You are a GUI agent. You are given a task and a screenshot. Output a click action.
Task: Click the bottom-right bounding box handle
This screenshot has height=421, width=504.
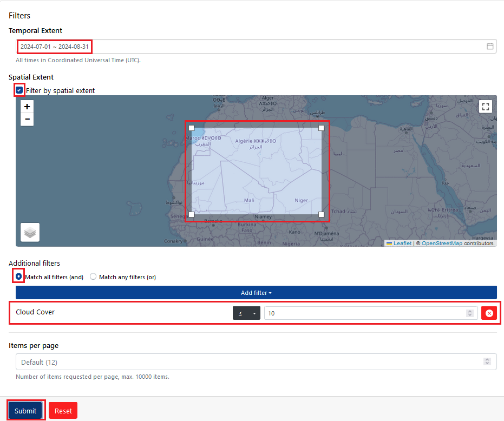coord(321,214)
